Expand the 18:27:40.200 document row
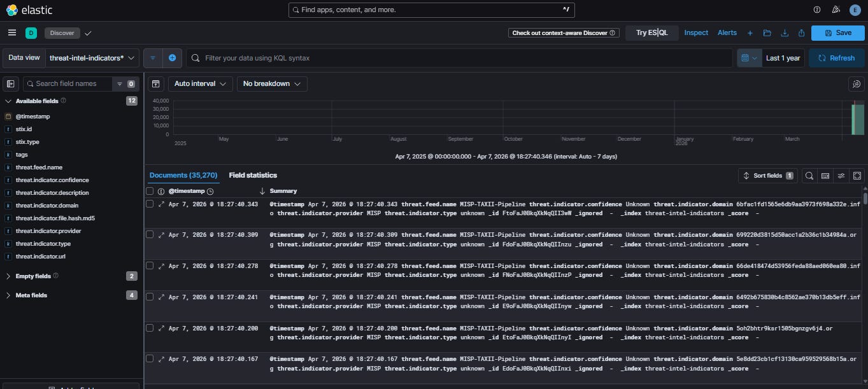The height and width of the screenshot is (389, 868). click(161, 328)
